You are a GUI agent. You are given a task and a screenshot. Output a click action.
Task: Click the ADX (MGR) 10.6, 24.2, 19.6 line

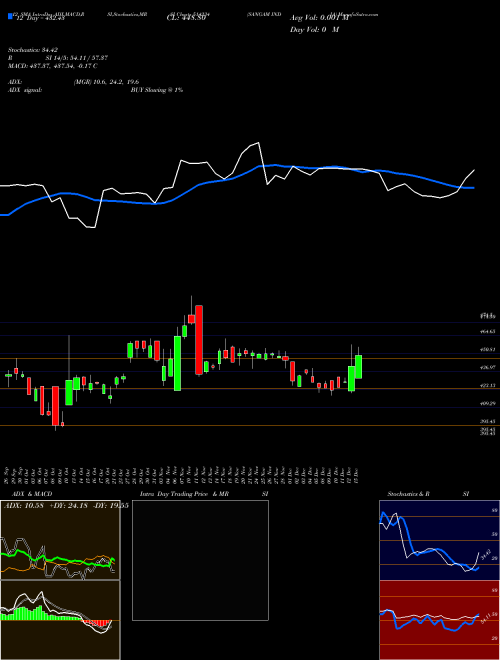(x=74, y=82)
